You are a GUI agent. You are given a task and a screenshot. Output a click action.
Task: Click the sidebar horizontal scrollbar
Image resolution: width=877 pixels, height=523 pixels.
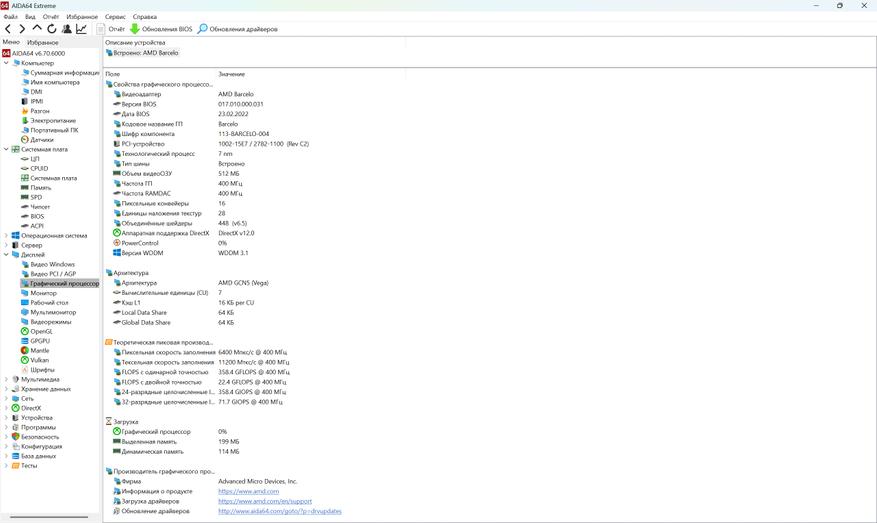tap(49, 517)
